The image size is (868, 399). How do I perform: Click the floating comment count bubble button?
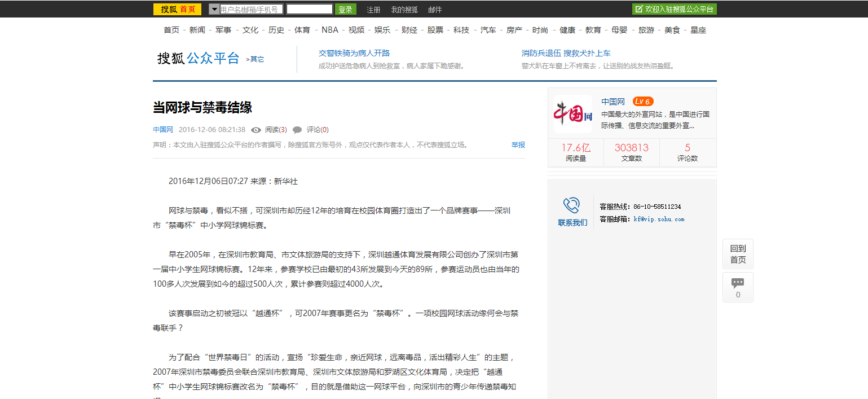point(738,287)
